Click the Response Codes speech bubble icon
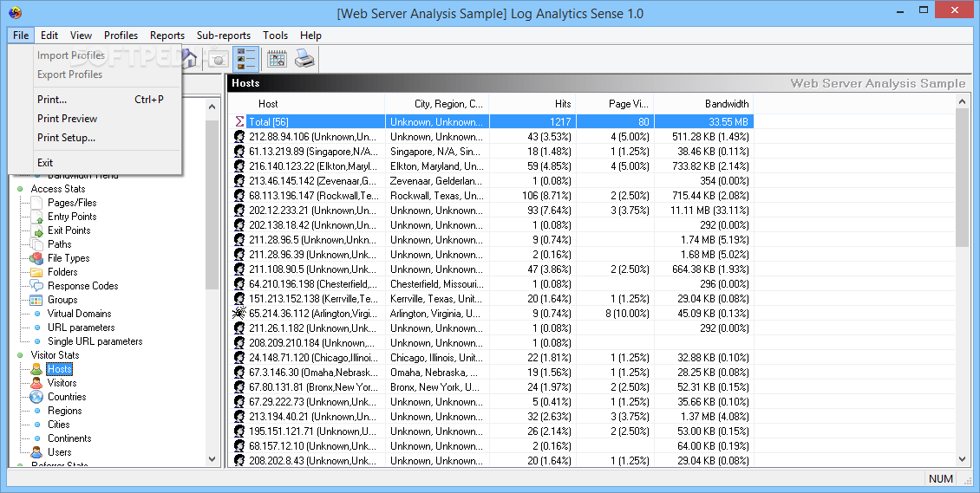Screen dimensions: 980x493 [x=37, y=286]
